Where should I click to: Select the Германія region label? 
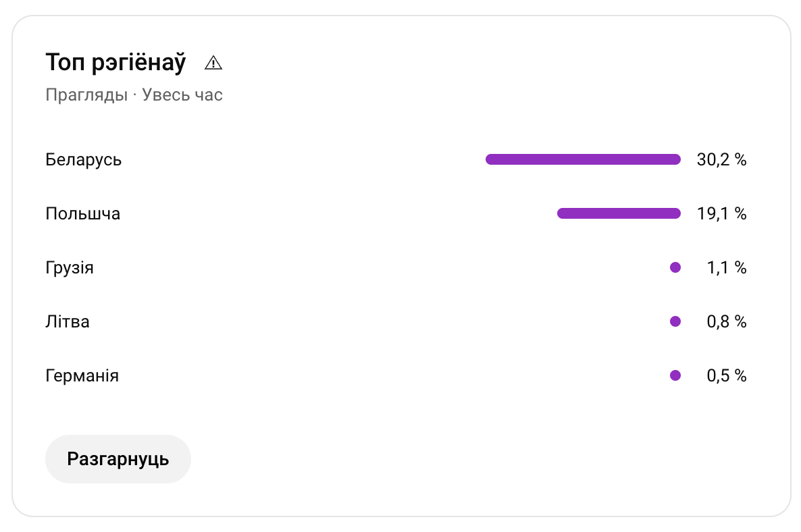[x=82, y=376]
